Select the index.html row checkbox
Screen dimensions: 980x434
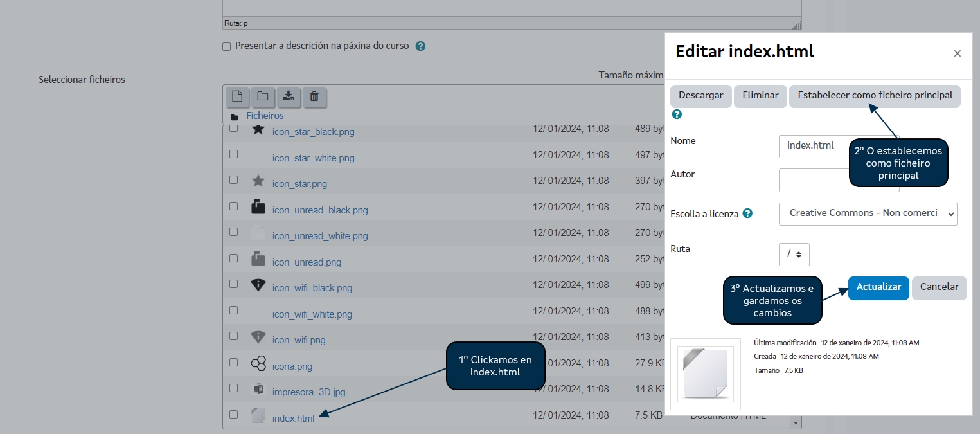point(234,415)
